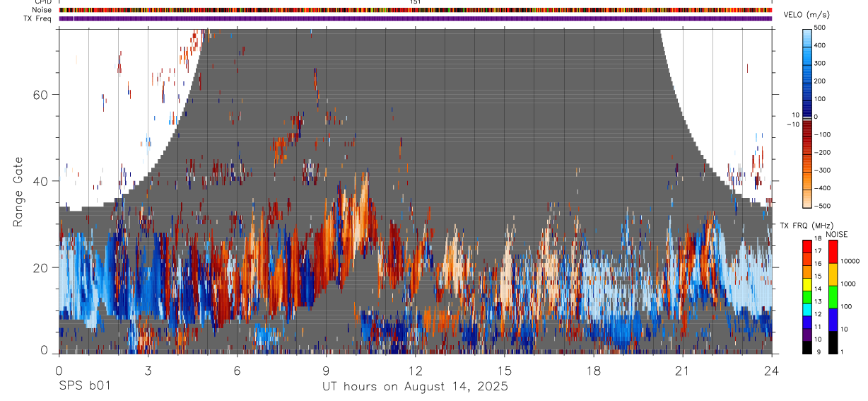Click the CPID value '151'
The image size is (868, 401).
pos(416,2)
